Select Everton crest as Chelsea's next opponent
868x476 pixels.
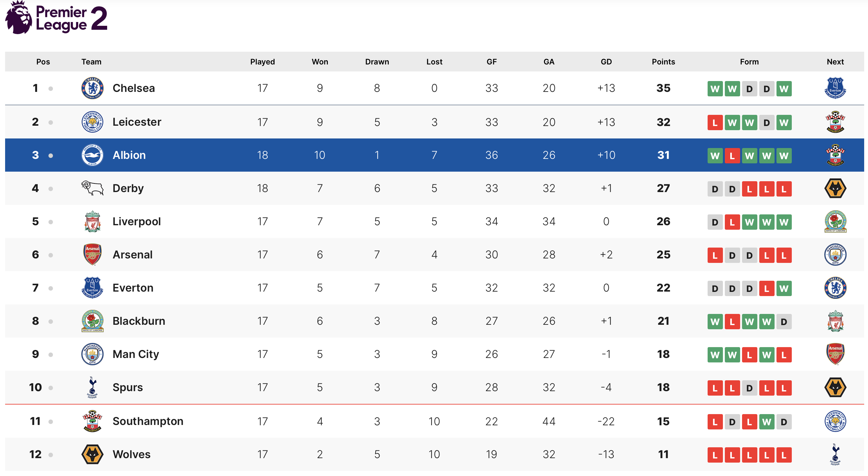click(835, 88)
